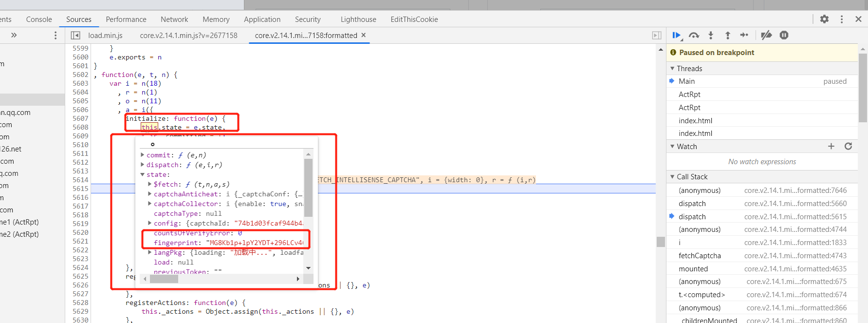Switch to the Network tab
Viewport: 868px width, 323px height.
pyautogui.click(x=174, y=19)
